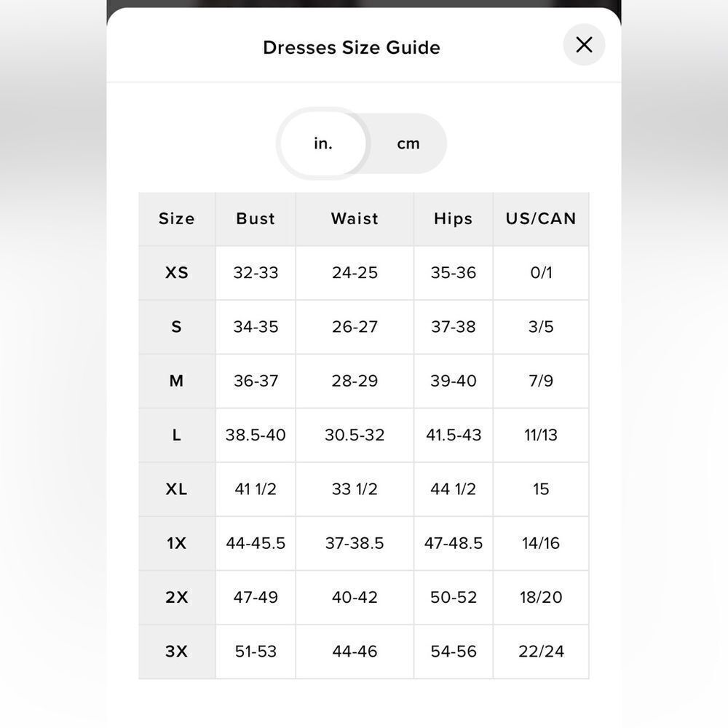The width and height of the screenshot is (728, 728).
Task: Select the in. unit option
Action: [323, 143]
